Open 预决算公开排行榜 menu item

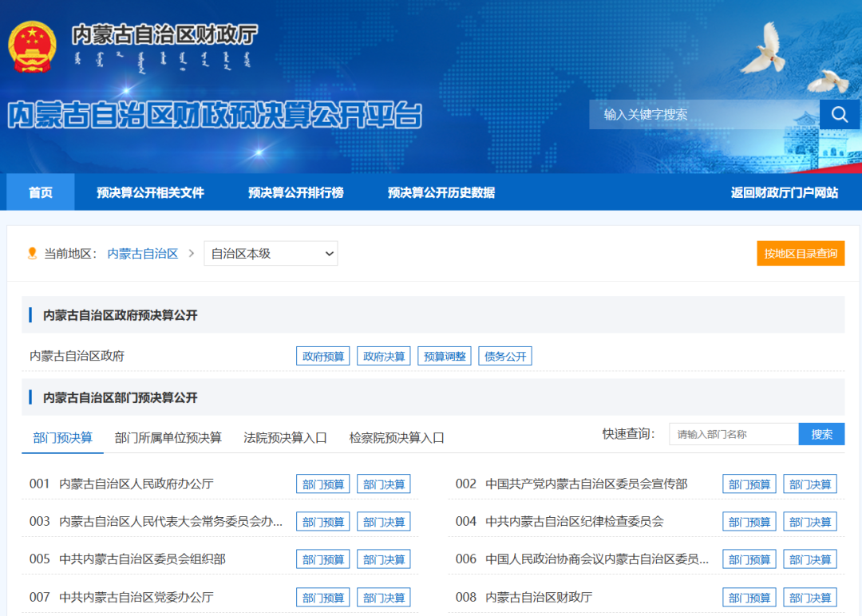[x=296, y=192]
